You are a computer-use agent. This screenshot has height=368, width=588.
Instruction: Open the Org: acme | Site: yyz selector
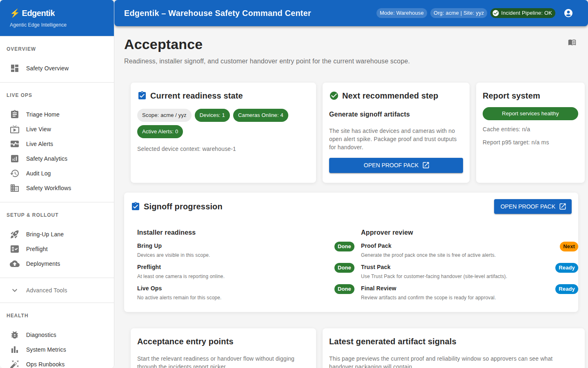click(x=459, y=13)
